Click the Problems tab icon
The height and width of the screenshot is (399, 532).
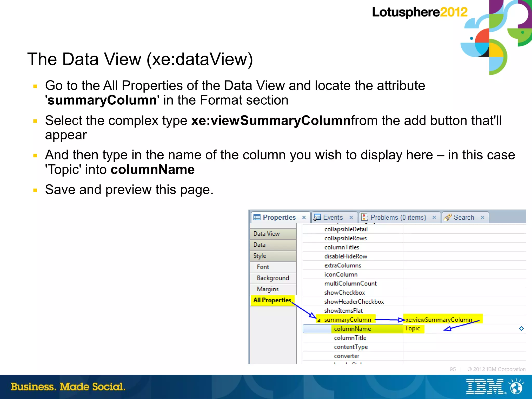click(365, 217)
